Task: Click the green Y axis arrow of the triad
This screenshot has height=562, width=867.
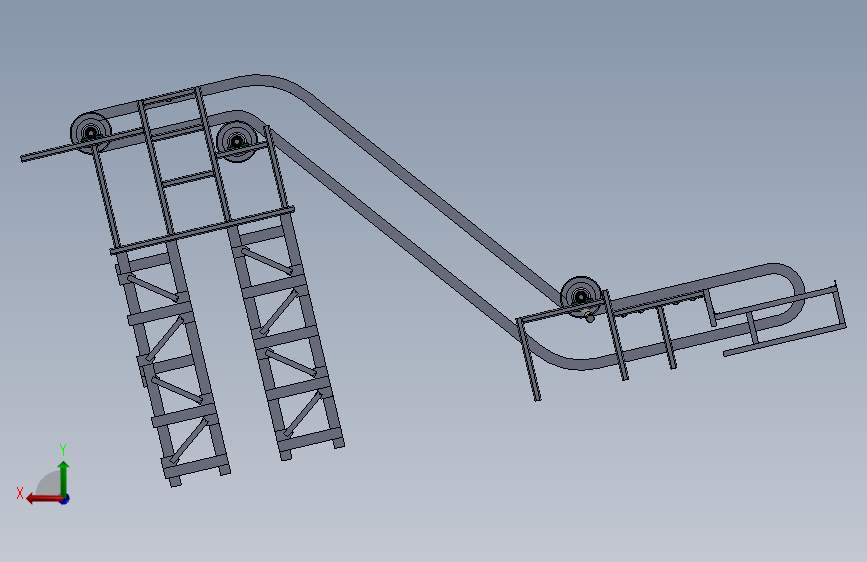Action: [x=64, y=478]
